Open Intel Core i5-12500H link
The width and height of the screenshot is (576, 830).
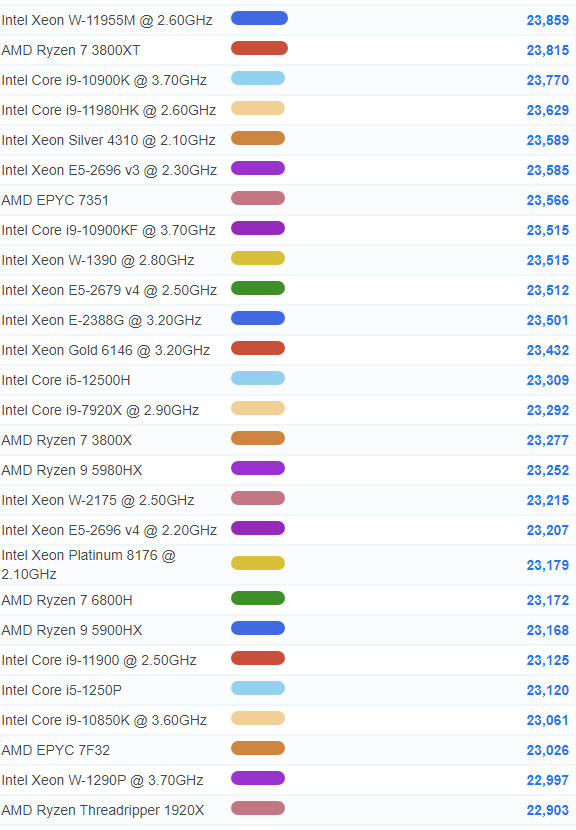pos(66,380)
